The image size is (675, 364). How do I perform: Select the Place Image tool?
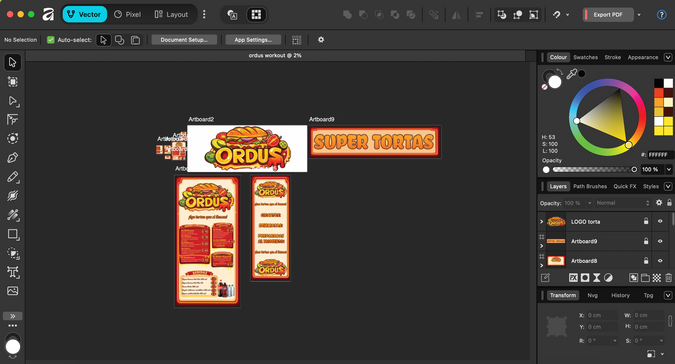coord(12,291)
